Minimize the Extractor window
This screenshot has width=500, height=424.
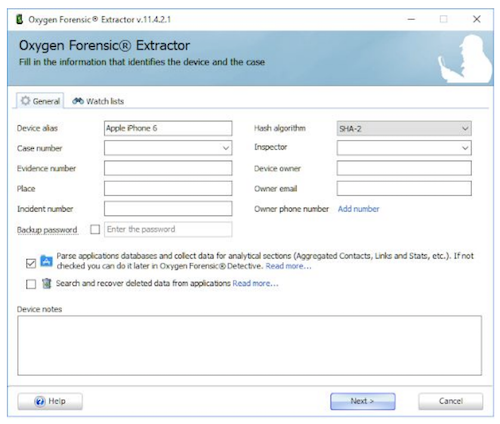pos(411,19)
